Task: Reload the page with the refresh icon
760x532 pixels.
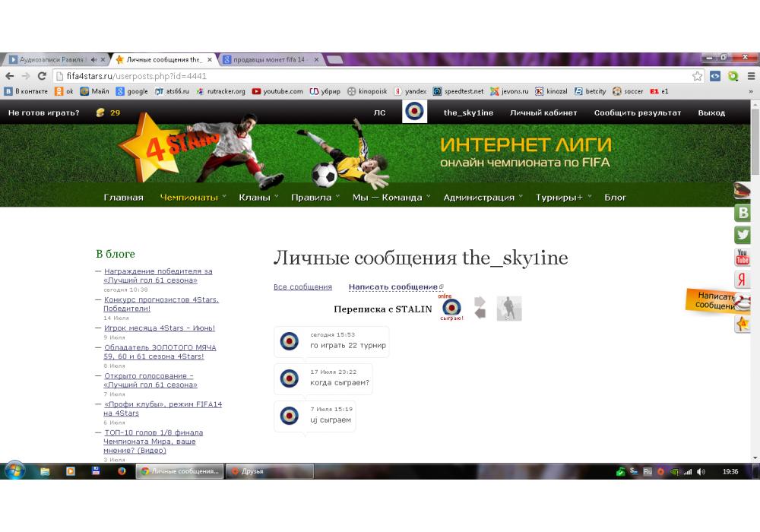Action: point(43,76)
